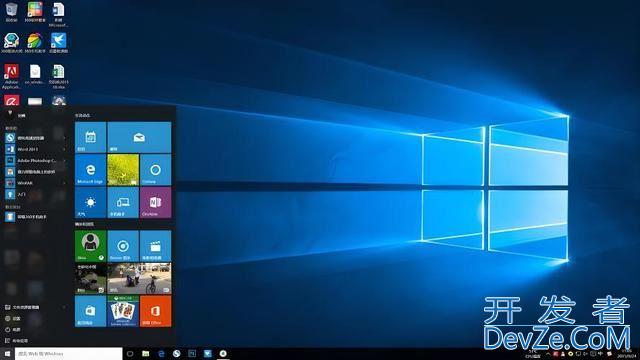Open the blue bird app on taskbar
This screenshot has height=360, width=640.
(207, 353)
